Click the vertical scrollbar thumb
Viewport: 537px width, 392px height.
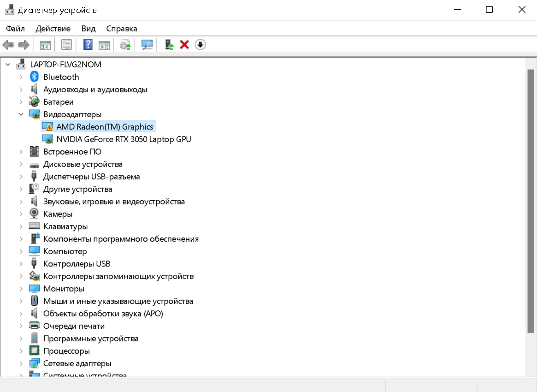(x=531, y=201)
